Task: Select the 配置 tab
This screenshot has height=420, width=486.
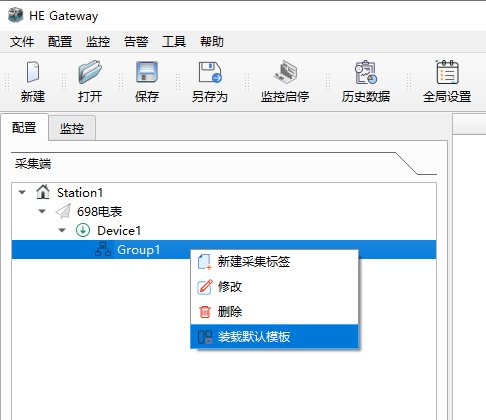Action: tap(24, 128)
